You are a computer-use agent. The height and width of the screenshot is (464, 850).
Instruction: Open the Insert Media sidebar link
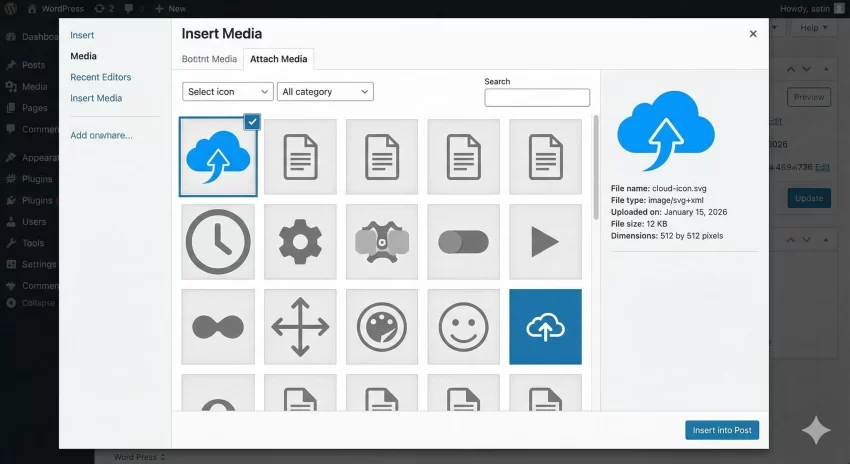click(x=96, y=98)
